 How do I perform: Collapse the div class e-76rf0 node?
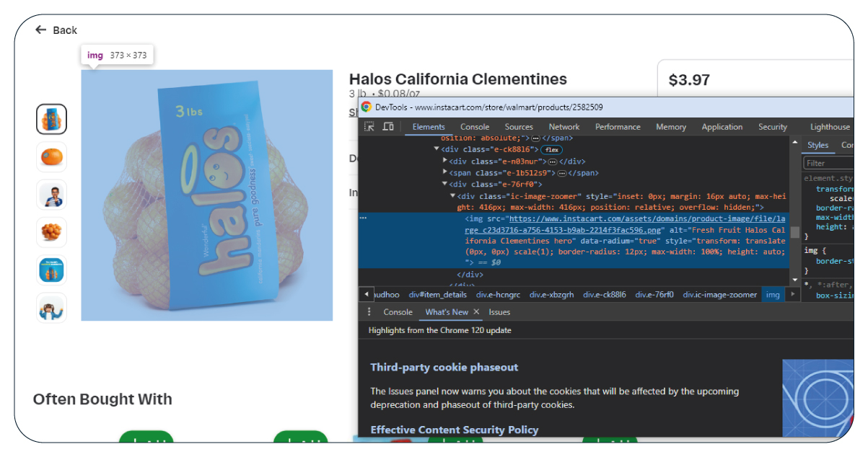point(445,185)
